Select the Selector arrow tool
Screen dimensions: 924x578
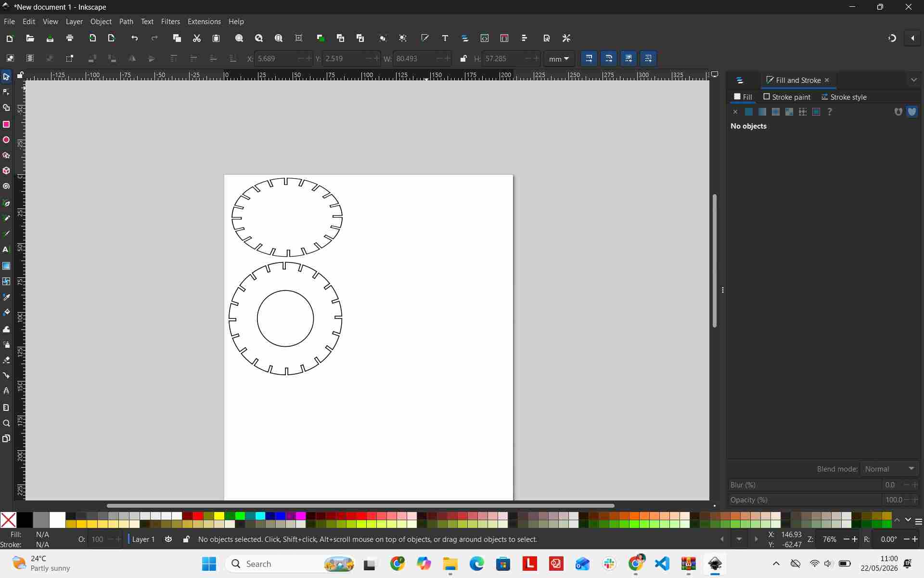point(6,77)
